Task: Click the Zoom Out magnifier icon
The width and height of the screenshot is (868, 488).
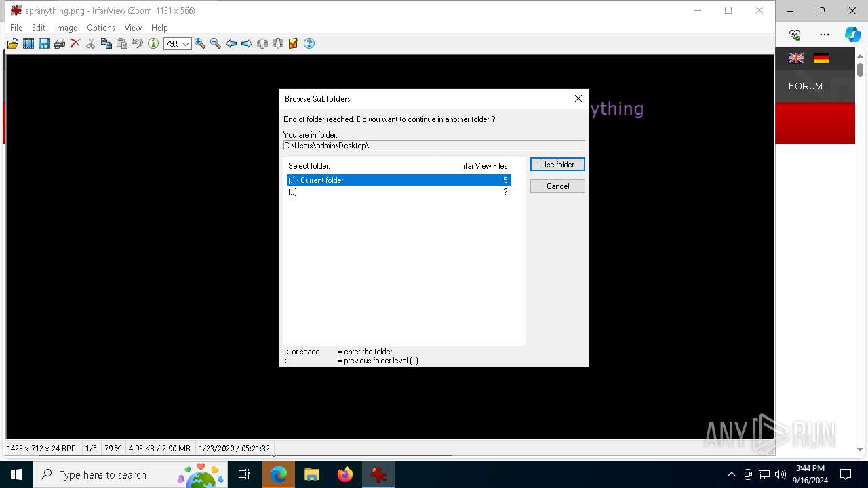Action: (216, 43)
